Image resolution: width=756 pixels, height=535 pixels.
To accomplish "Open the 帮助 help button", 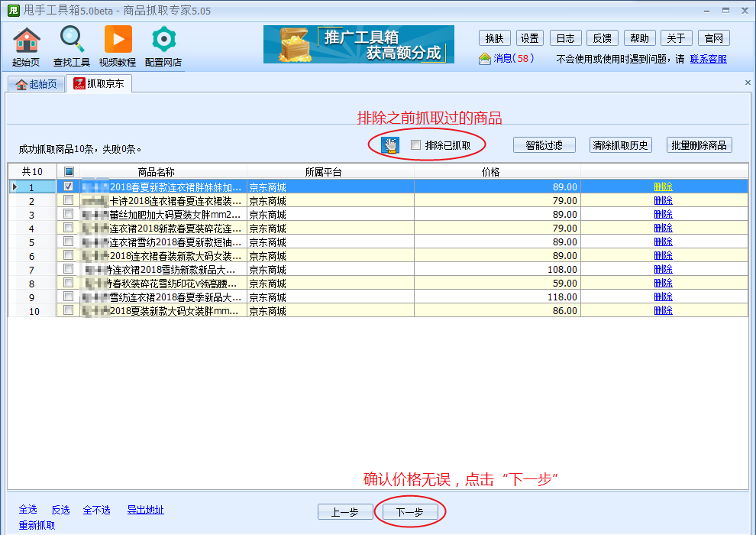I will (639, 38).
